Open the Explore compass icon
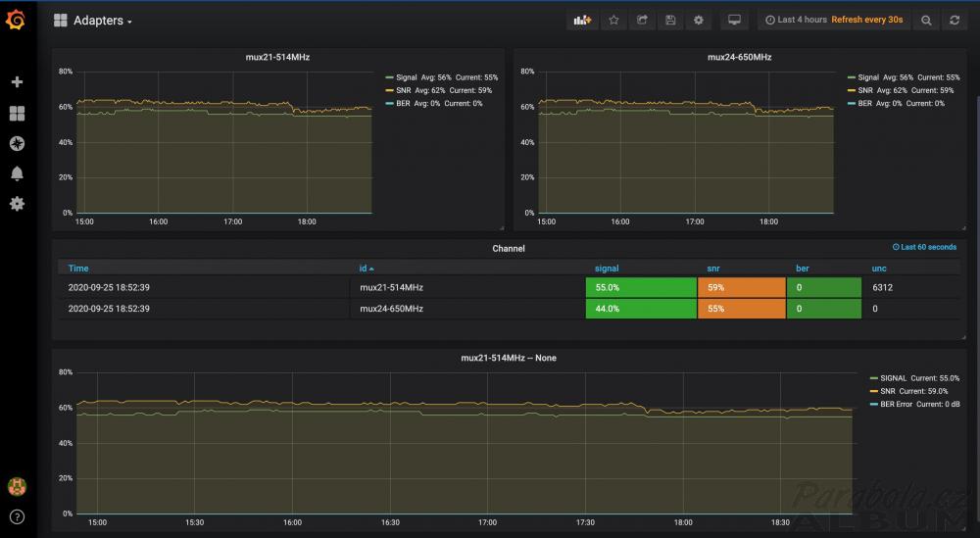The width and height of the screenshot is (980, 538). pos(17,143)
